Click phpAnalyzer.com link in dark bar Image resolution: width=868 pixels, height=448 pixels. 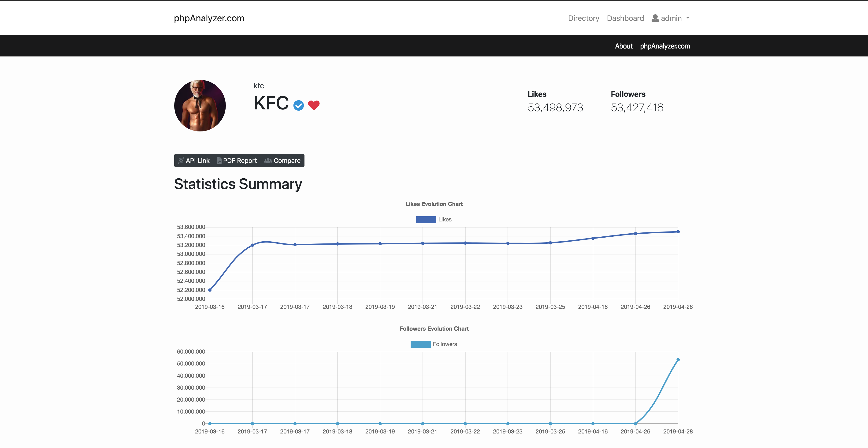click(665, 46)
